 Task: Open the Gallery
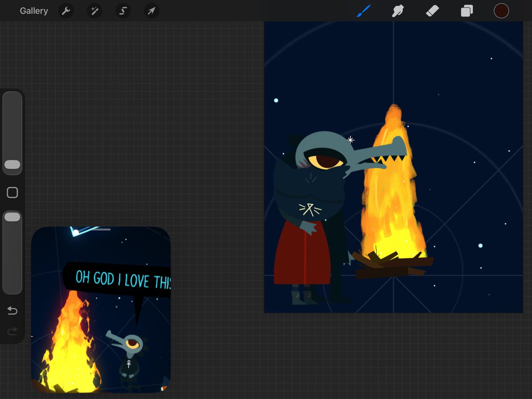pos(34,11)
